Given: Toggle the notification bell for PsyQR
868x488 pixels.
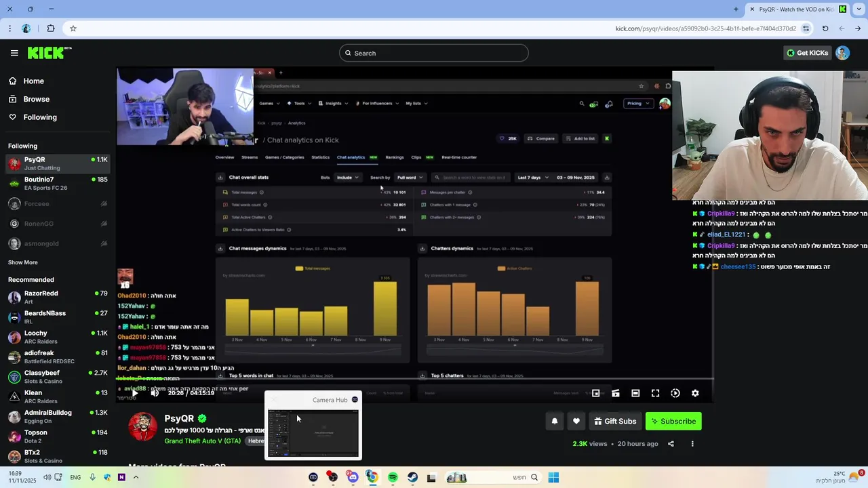Looking at the screenshot, I should coord(555,421).
